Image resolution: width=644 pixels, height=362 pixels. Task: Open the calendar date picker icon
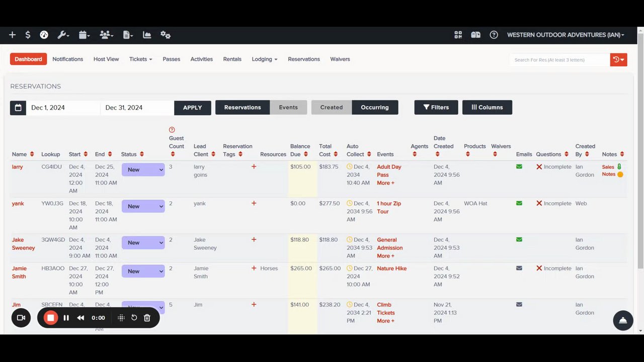[18, 108]
